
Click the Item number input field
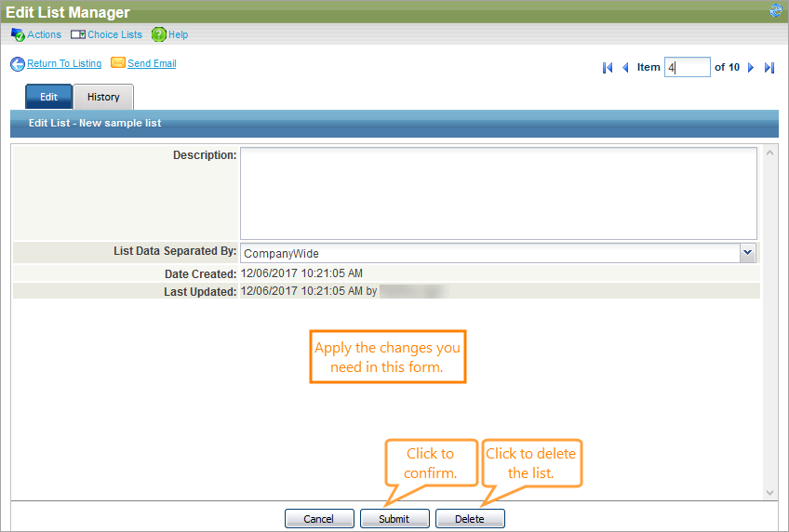[x=687, y=67]
